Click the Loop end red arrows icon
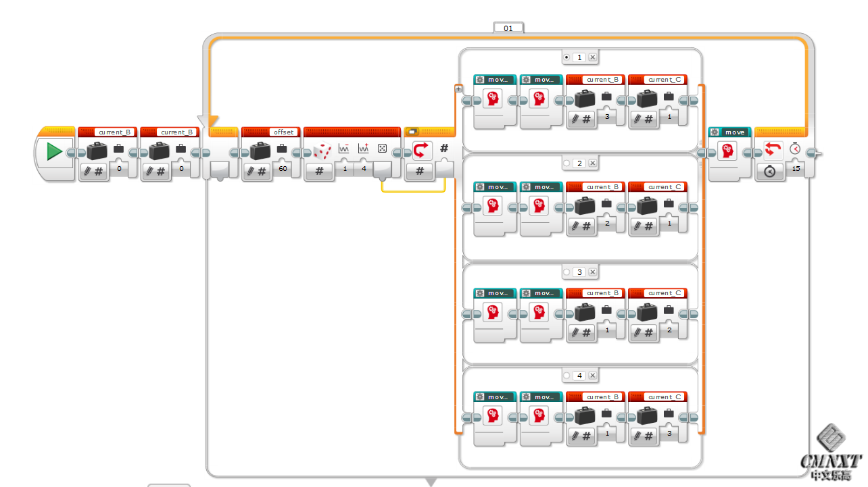This screenshot has height=487, width=868. (x=773, y=151)
